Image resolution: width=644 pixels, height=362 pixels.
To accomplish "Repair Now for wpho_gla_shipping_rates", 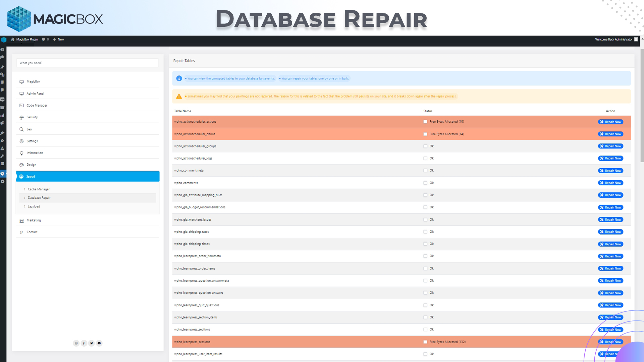I will pyautogui.click(x=610, y=232).
